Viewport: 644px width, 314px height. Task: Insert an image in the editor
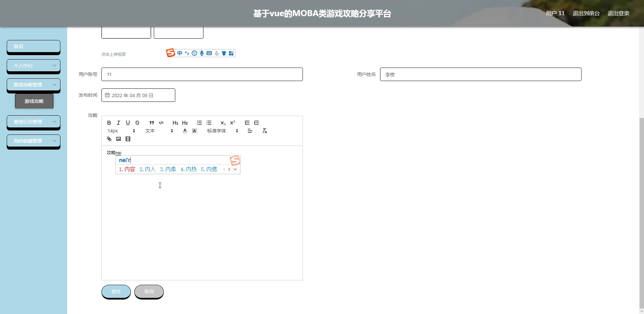pyautogui.click(x=119, y=139)
